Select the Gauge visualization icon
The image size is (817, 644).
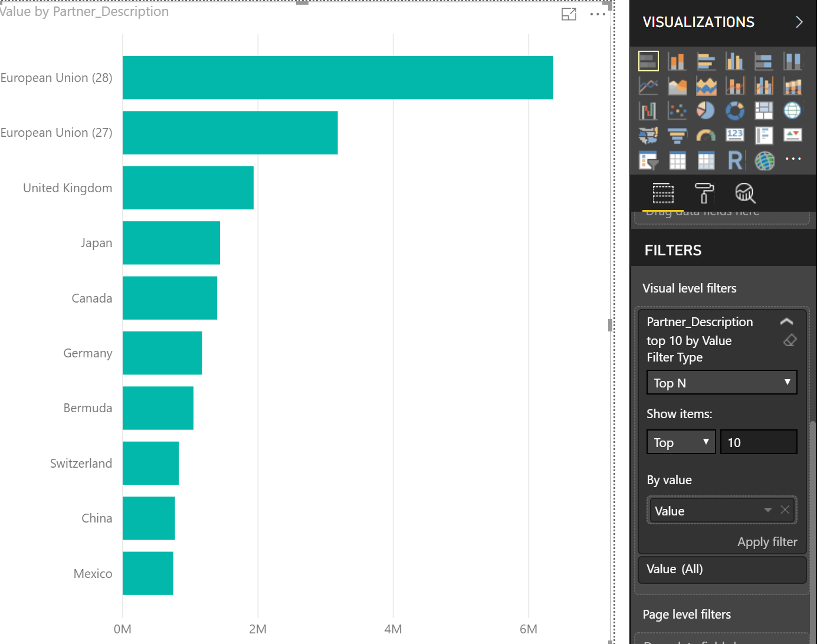706,135
